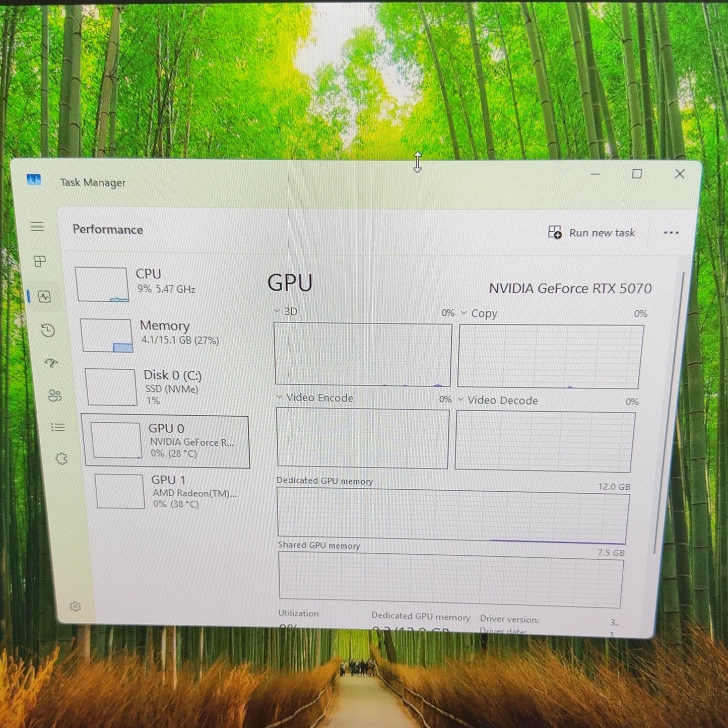Viewport: 728px width, 728px height.
Task: Open the Processes page icon
Action: [40, 261]
